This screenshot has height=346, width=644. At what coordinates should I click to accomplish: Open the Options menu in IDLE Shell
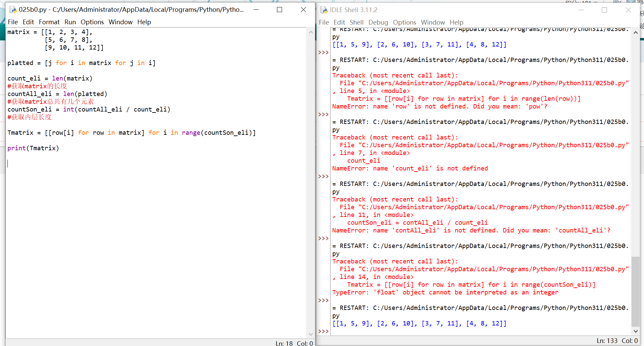click(x=404, y=22)
